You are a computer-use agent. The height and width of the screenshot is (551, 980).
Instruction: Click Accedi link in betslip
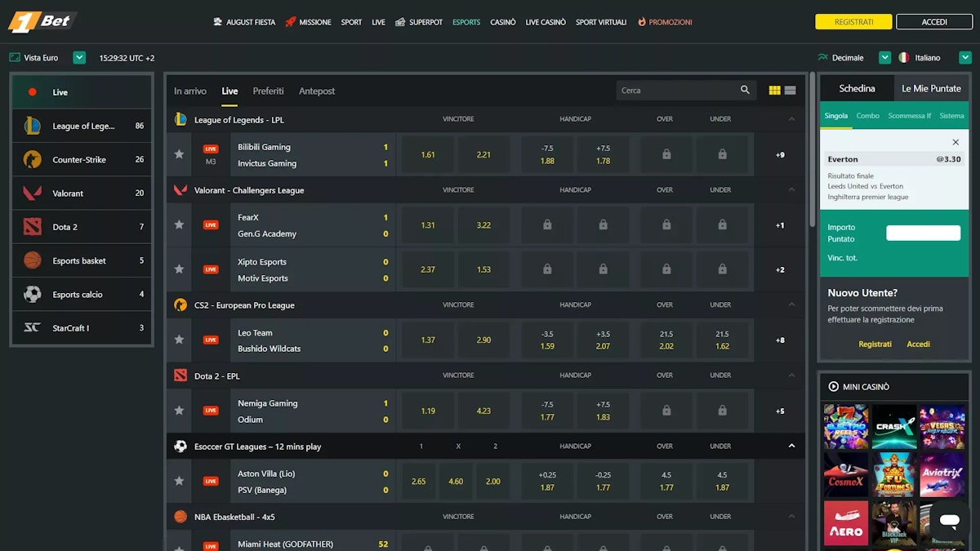[x=918, y=344]
